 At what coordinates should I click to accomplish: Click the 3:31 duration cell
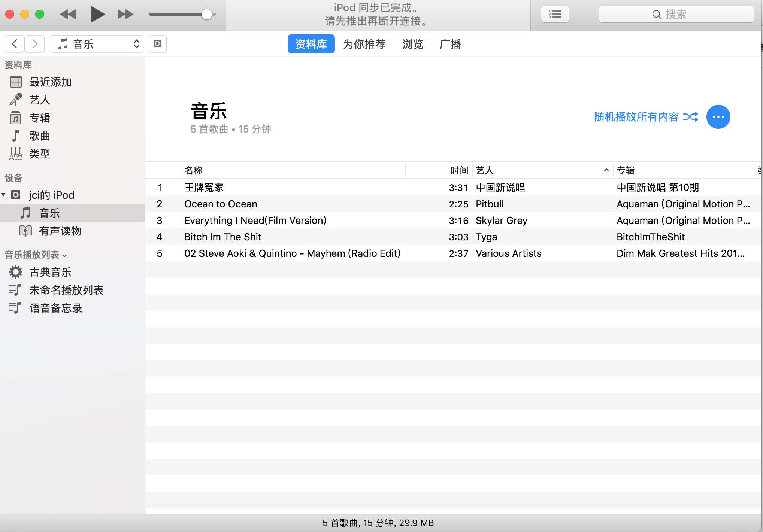point(458,188)
